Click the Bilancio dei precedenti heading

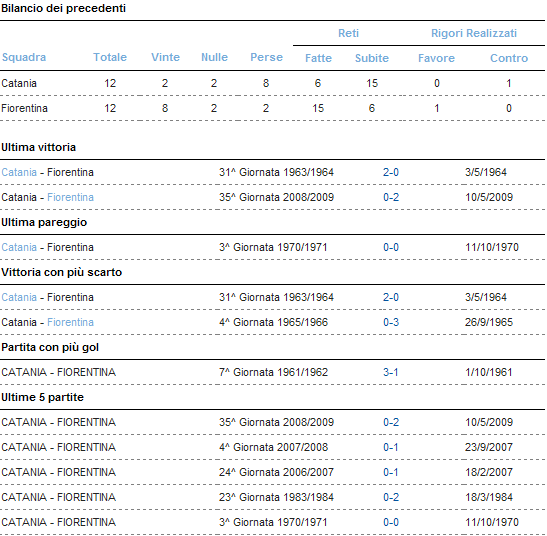coord(63,8)
